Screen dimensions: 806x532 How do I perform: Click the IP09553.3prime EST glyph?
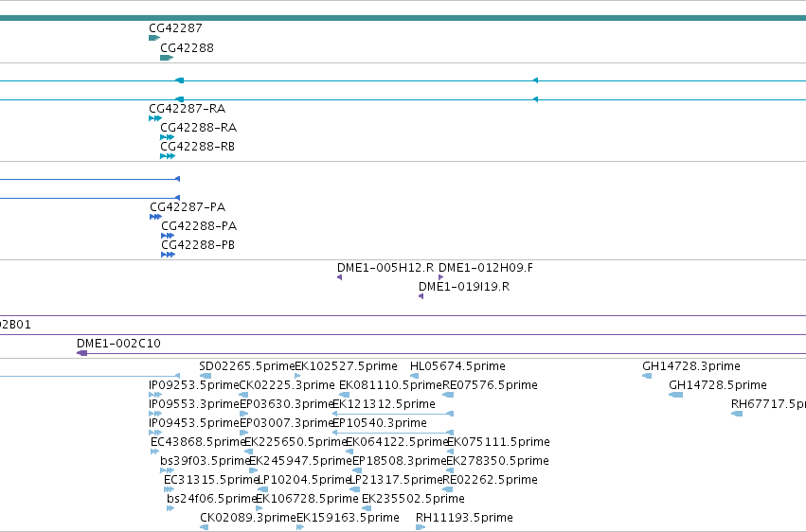[x=155, y=415]
